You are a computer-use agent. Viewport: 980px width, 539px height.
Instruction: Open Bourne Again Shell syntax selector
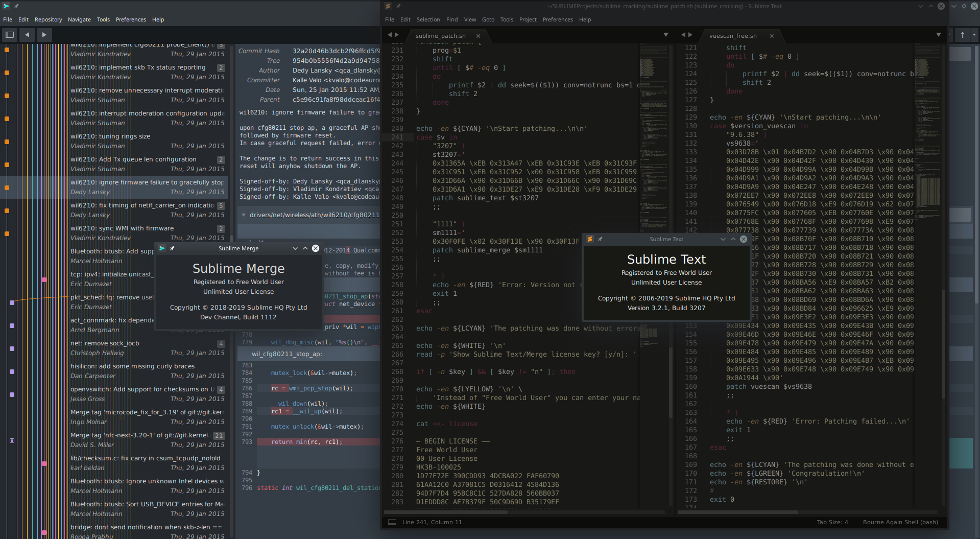click(x=900, y=522)
